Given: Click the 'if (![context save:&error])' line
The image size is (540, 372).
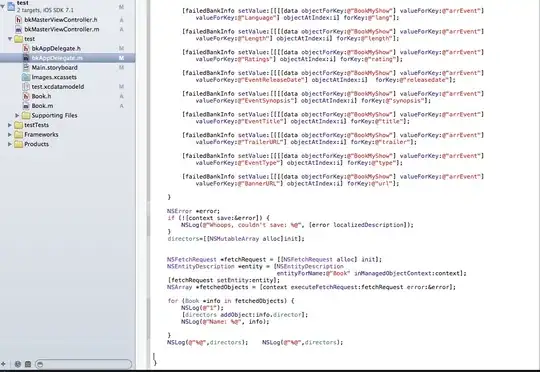Looking at the screenshot, I should coord(218,218).
